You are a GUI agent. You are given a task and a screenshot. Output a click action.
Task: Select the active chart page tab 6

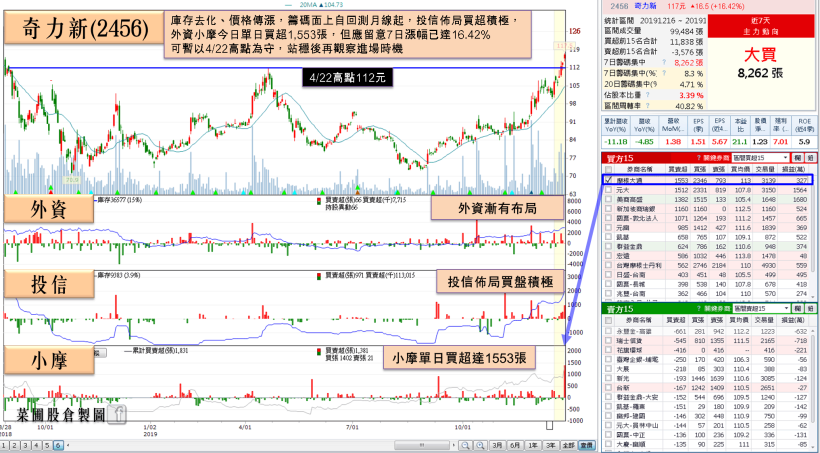[x=58, y=445]
